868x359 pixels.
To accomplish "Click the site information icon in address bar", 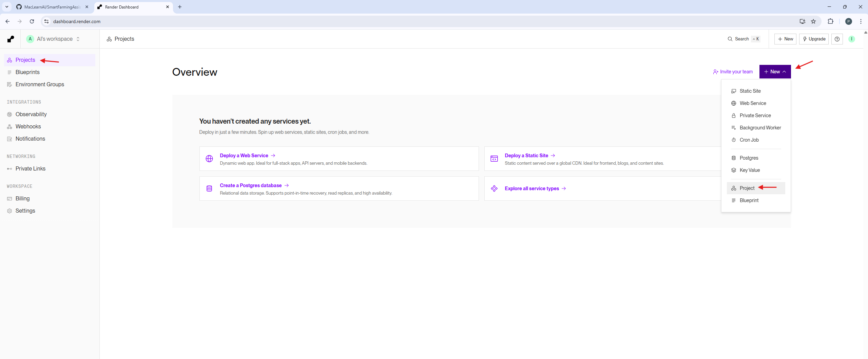I will point(46,21).
